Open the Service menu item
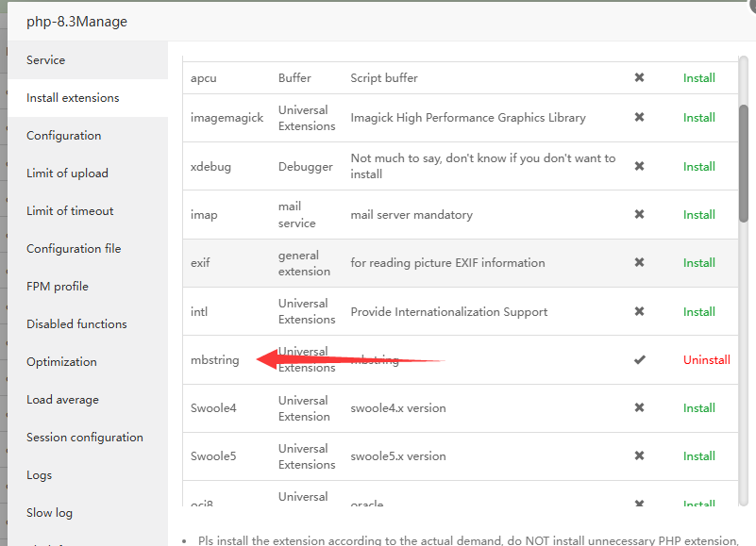 [x=46, y=60]
